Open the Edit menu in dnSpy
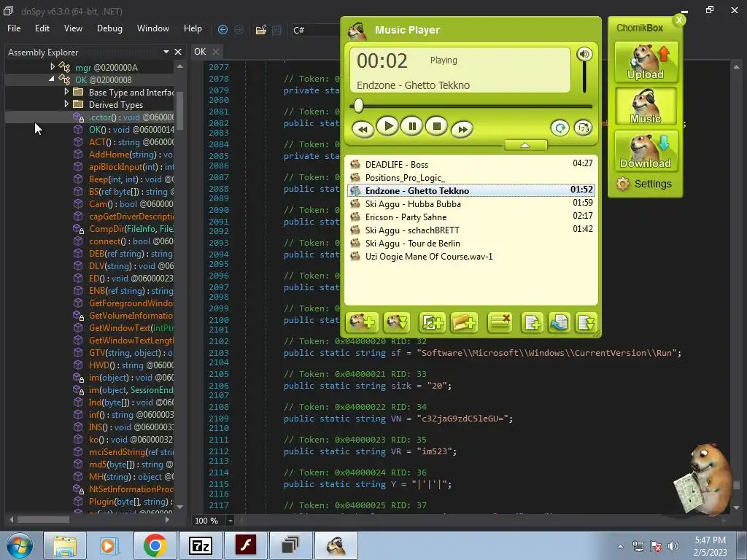 pyautogui.click(x=42, y=28)
